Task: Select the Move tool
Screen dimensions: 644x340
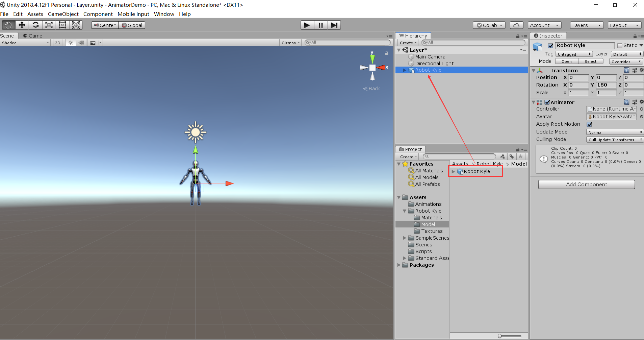Action: point(22,25)
